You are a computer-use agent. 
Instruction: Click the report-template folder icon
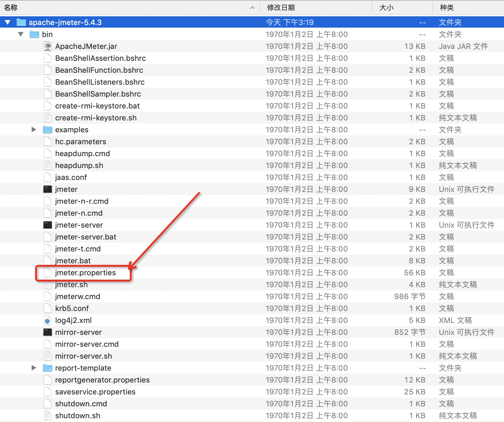coord(47,368)
